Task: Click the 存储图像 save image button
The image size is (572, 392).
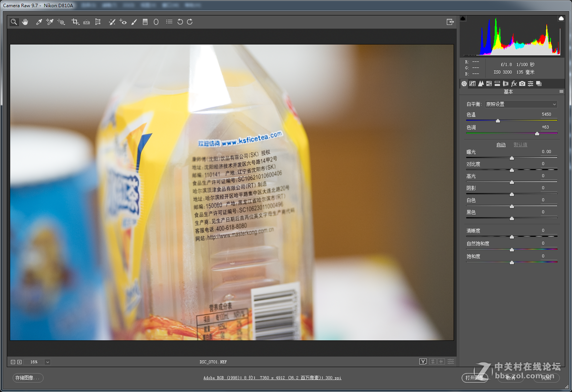Action: tap(28, 378)
